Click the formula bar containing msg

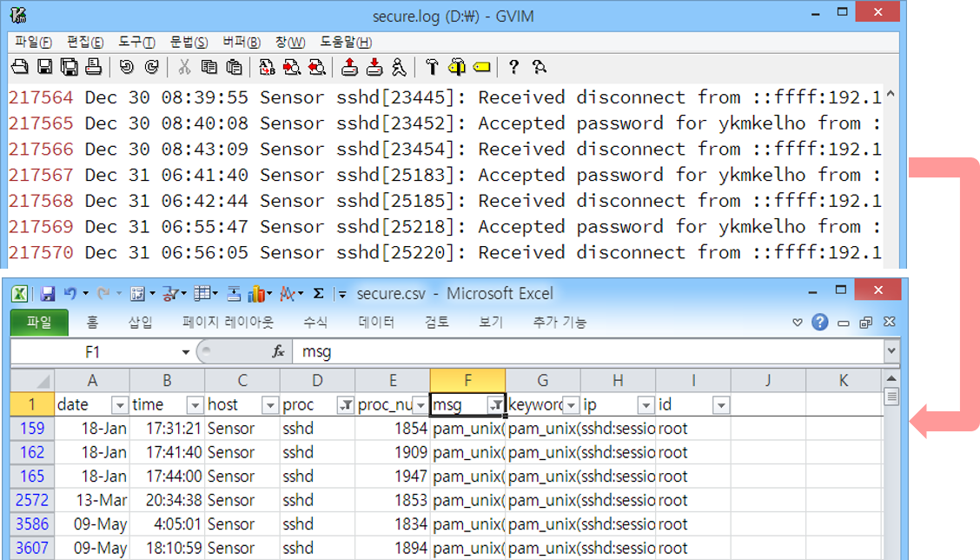coord(589,351)
